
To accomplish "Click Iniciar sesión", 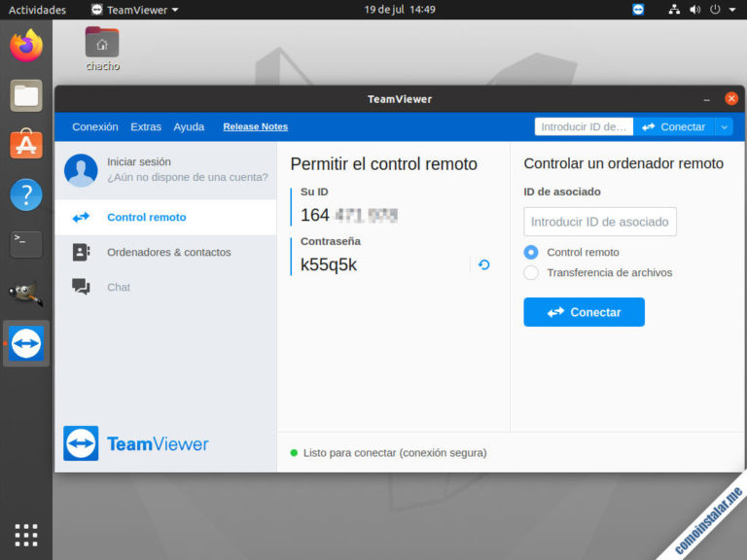I will pos(139,162).
